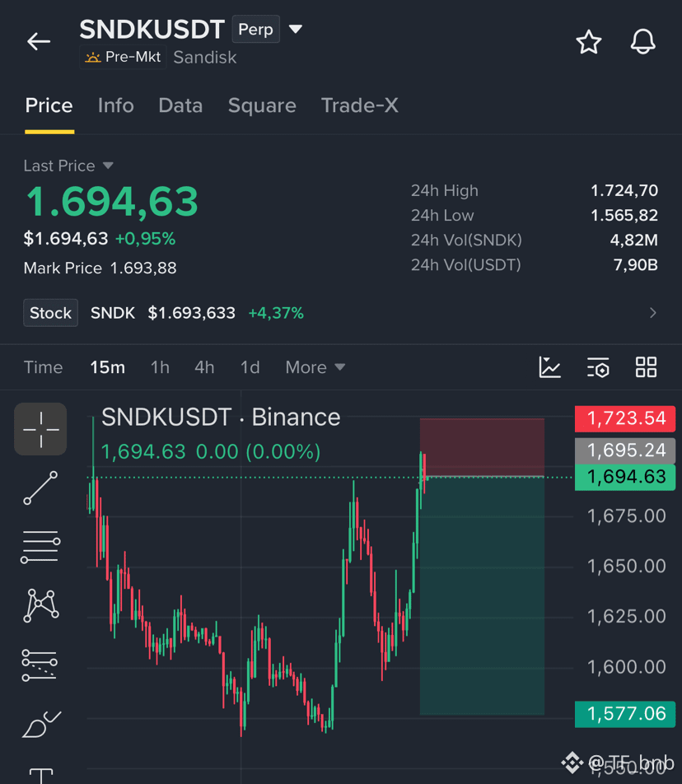Select the XABCD pattern tool

tap(41, 605)
